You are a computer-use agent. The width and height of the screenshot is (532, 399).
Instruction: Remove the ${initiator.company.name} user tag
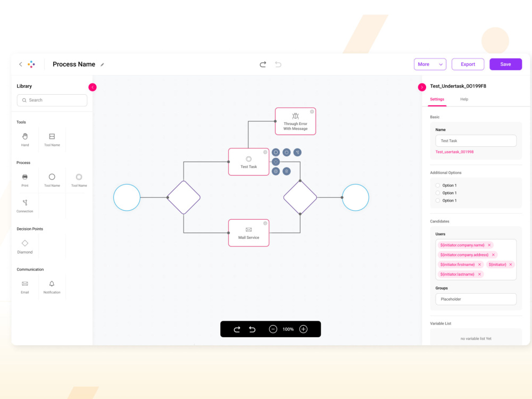[489, 245]
